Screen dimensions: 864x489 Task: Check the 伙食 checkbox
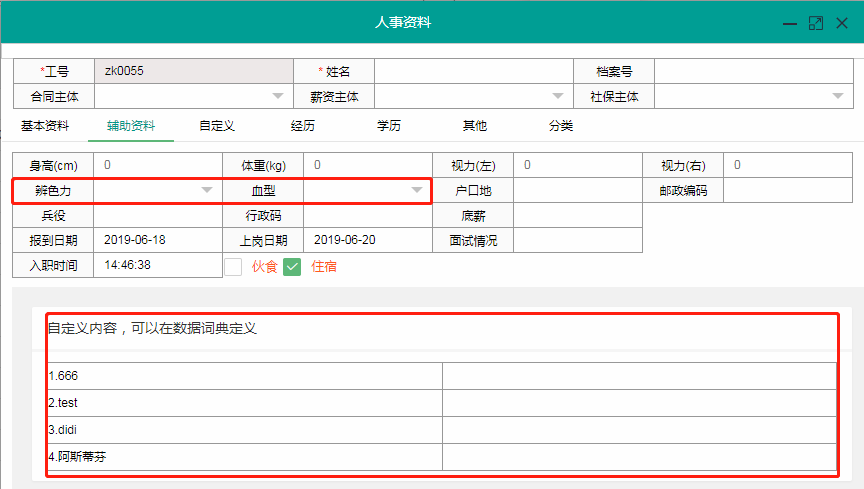click(x=233, y=266)
